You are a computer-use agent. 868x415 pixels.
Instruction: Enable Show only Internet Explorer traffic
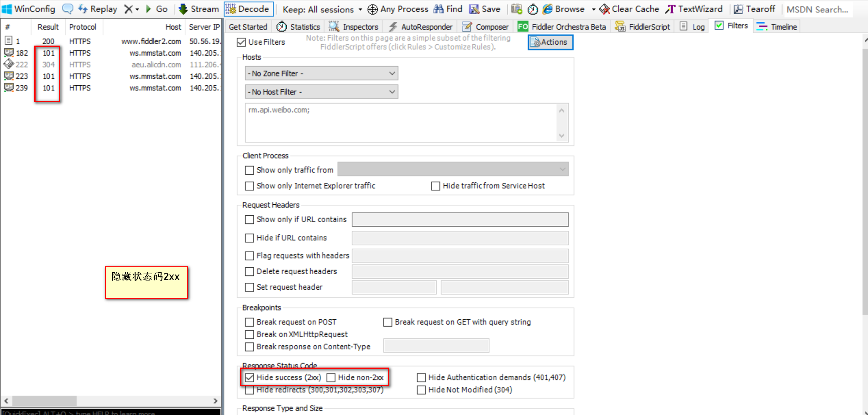point(249,186)
